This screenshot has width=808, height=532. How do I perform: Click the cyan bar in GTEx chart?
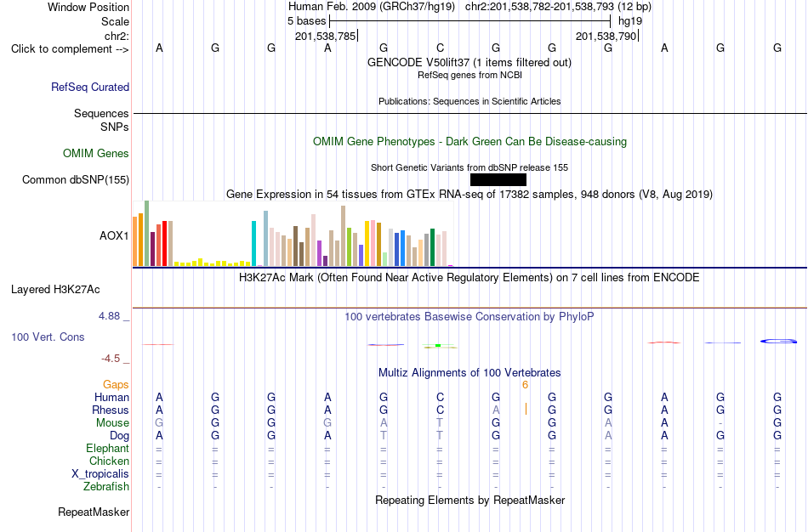(x=253, y=243)
